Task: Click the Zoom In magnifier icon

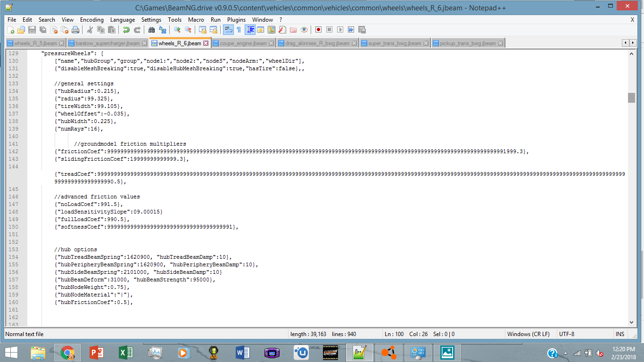Action: click(x=177, y=30)
